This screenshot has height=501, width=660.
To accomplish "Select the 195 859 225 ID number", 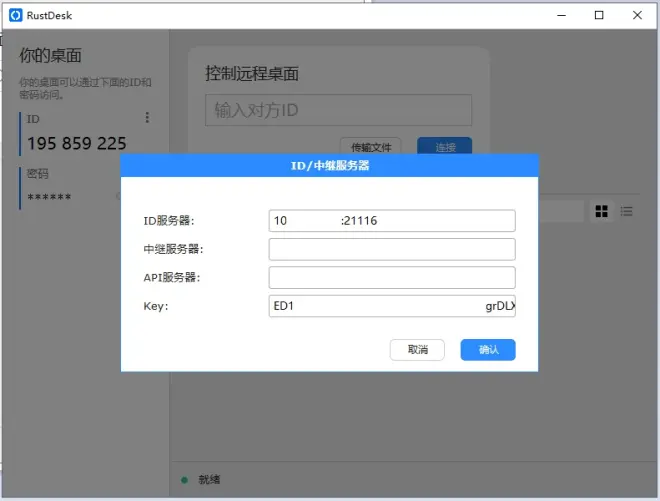I will click(77, 143).
